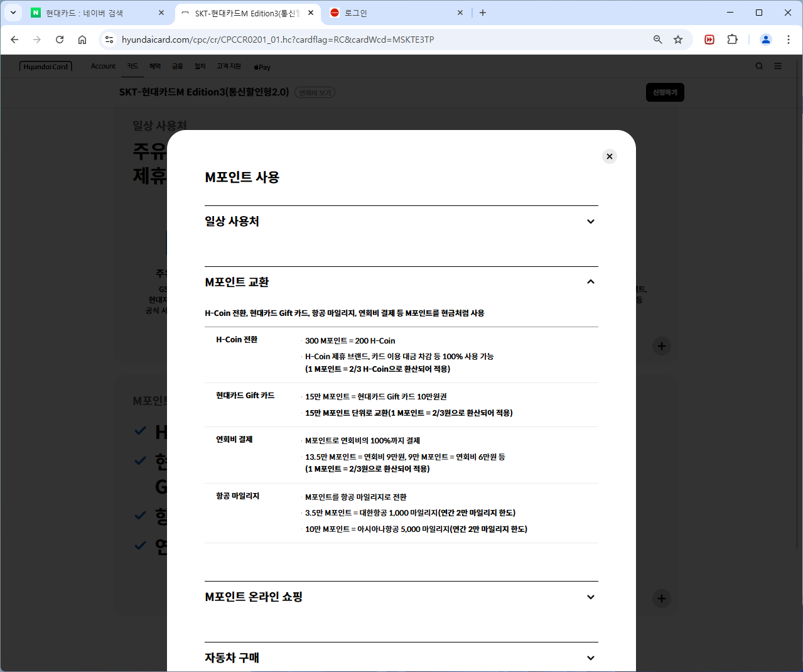This screenshot has height=672, width=803.
Task: Open the 금융 menu
Action: point(178,66)
